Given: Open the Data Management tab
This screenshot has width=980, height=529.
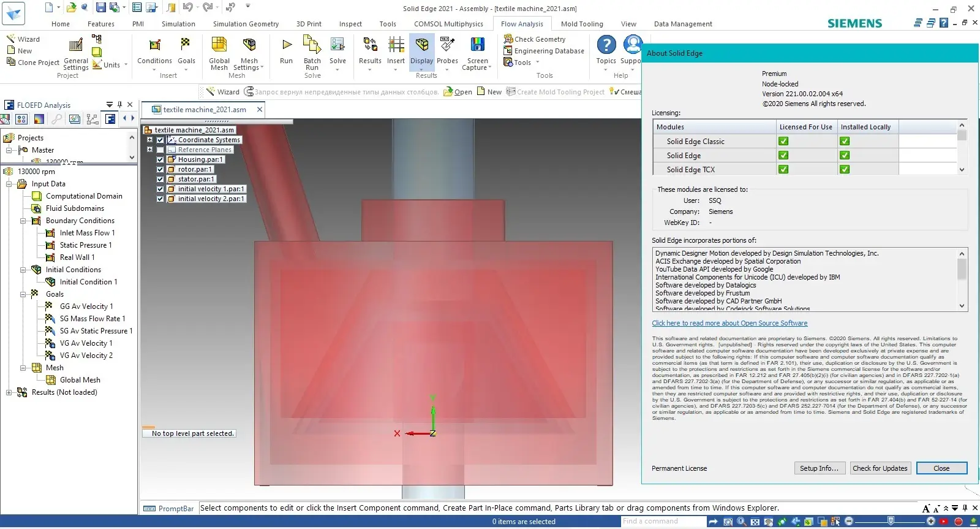Looking at the screenshot, I should pos(683,24).
